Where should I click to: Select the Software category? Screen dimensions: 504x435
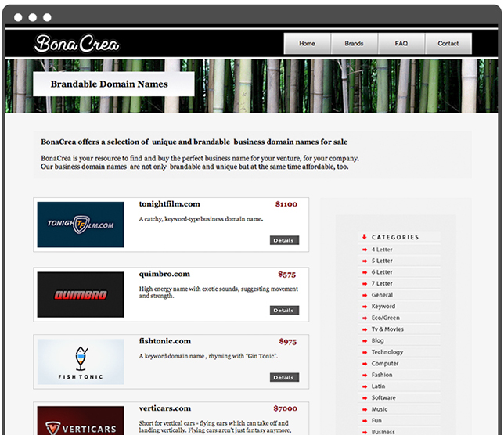383,397
